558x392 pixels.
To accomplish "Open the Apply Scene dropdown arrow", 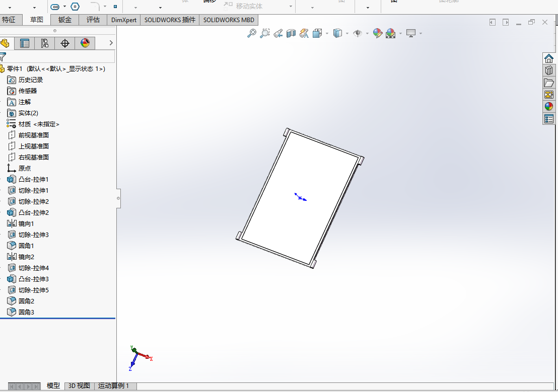I will [x=400, y=33].
